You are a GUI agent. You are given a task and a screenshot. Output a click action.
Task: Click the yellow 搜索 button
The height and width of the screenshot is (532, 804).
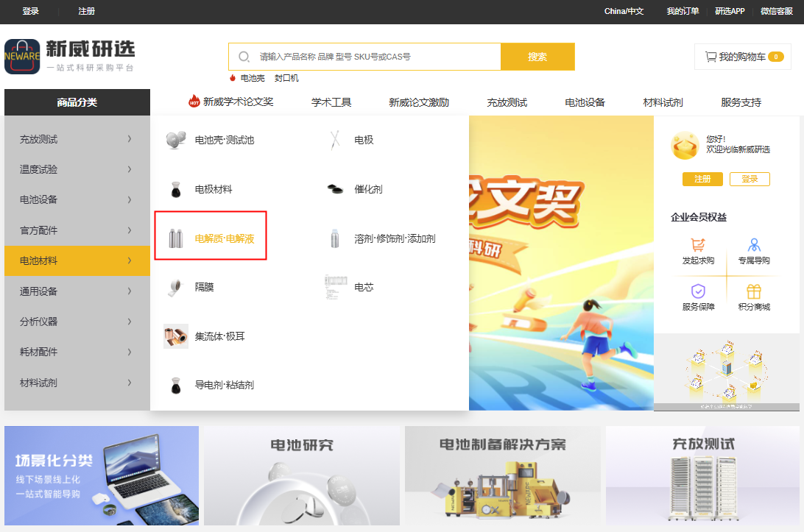point(537,57)
